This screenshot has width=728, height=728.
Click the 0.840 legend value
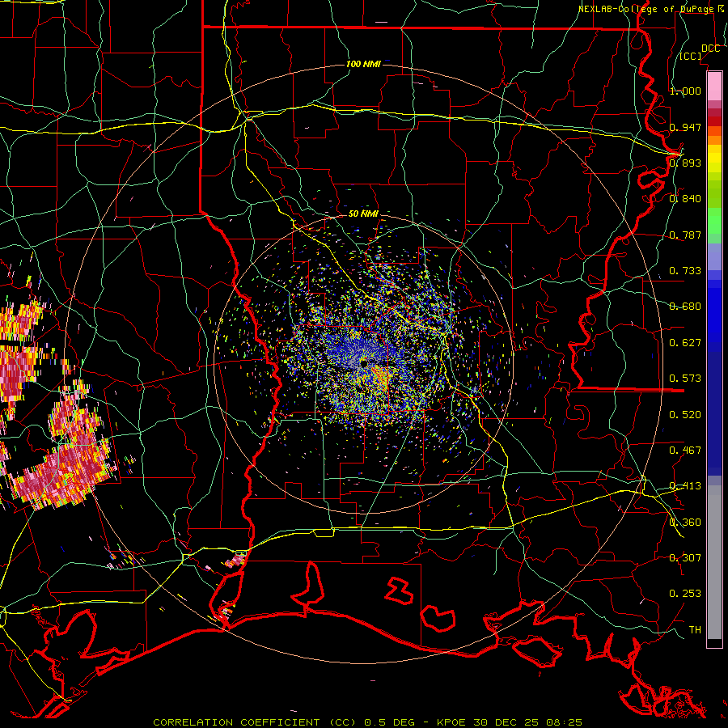click(685, 199)
